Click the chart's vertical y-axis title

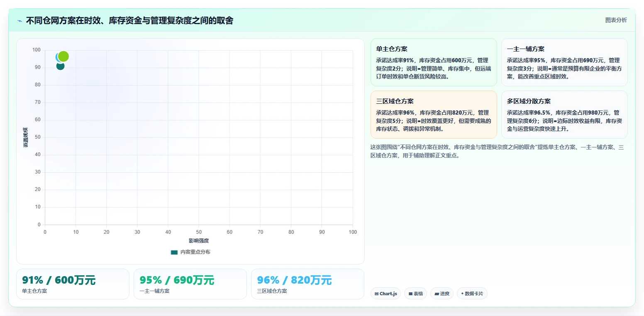point(26,137)
